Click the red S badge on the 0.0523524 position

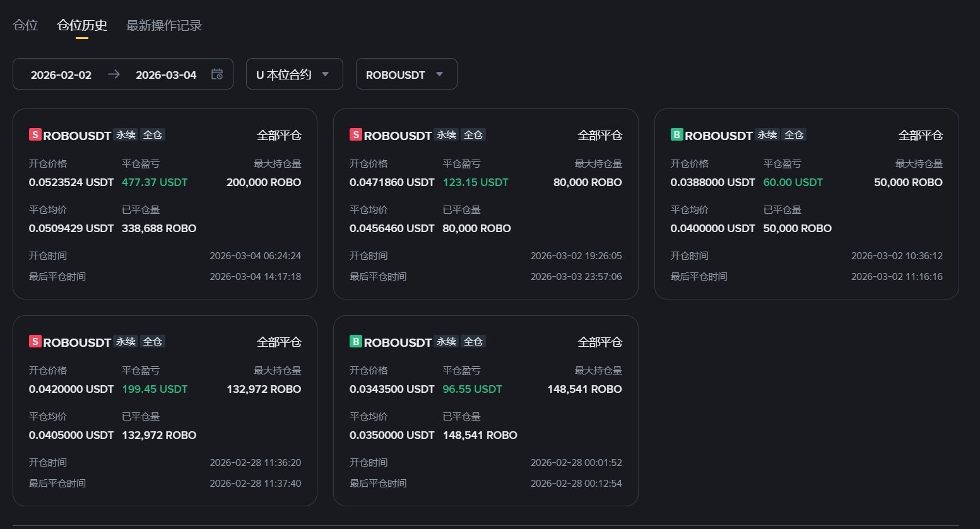coord(35,134)
